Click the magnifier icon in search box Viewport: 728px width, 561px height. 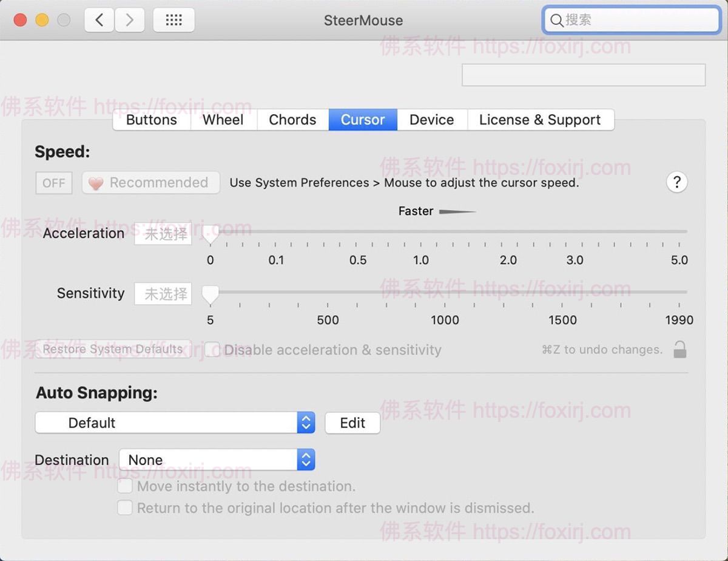(x=556, y=20)
